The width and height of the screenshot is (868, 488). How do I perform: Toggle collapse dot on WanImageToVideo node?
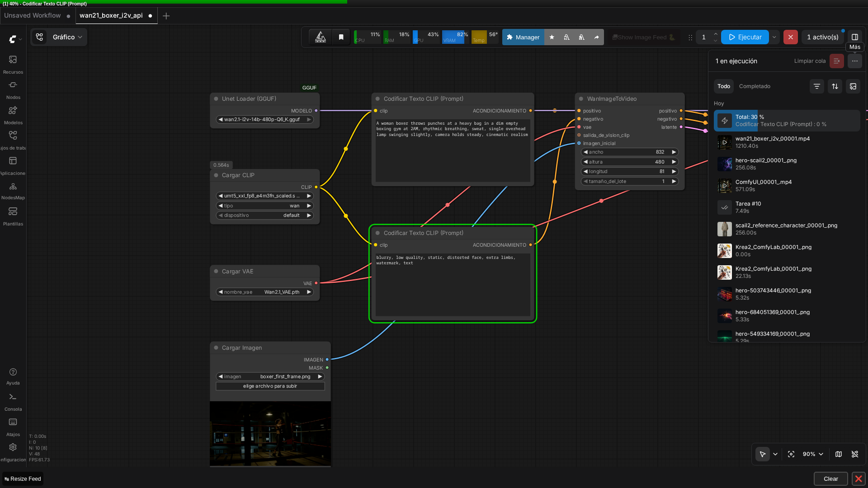[x=581, y=99]
